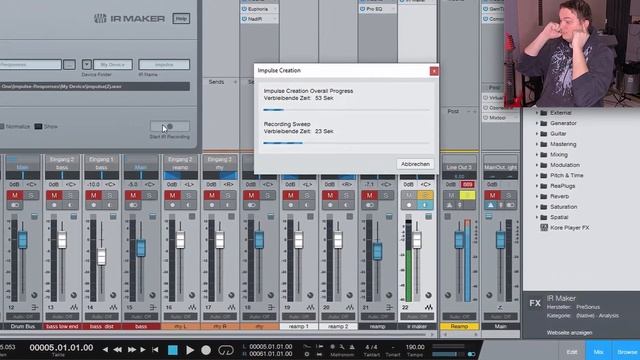Close the Impulse Creation dialog
Screen dimensions: 640x360
pos(434,71)
